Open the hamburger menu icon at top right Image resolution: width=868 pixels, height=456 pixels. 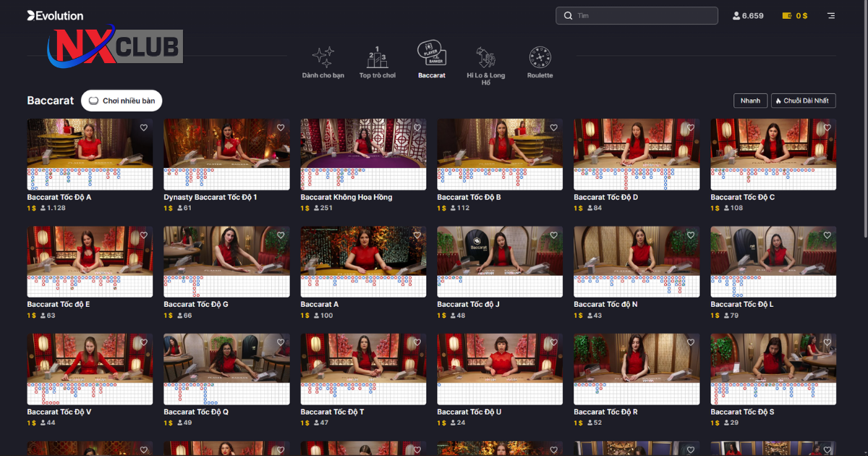click(830, 15)
